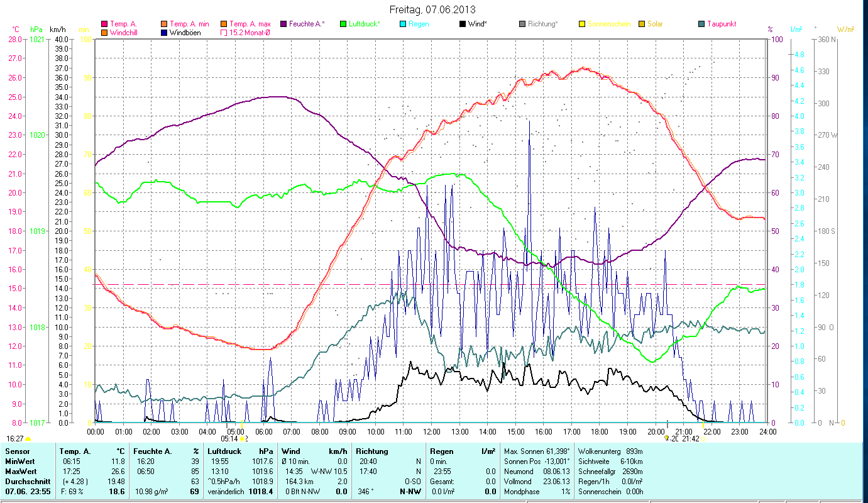
Task: Click the pressure trend ^0.5hPa/h
Action: click(225, 480)
